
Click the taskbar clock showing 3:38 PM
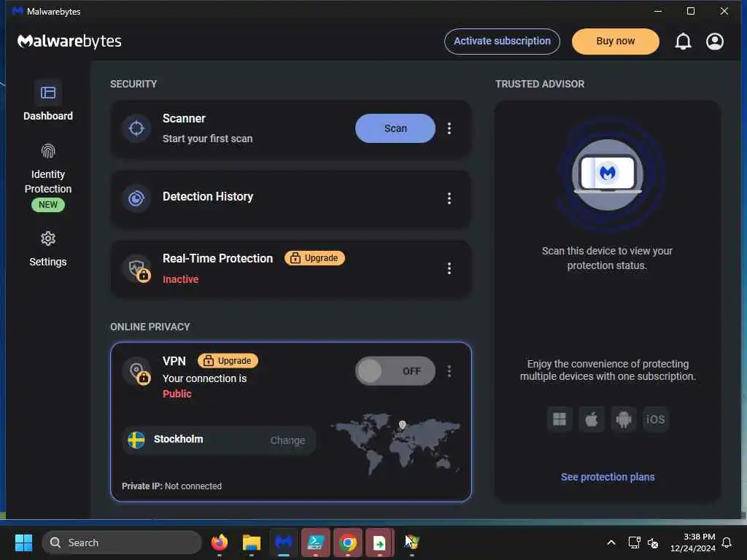point(693,542)
